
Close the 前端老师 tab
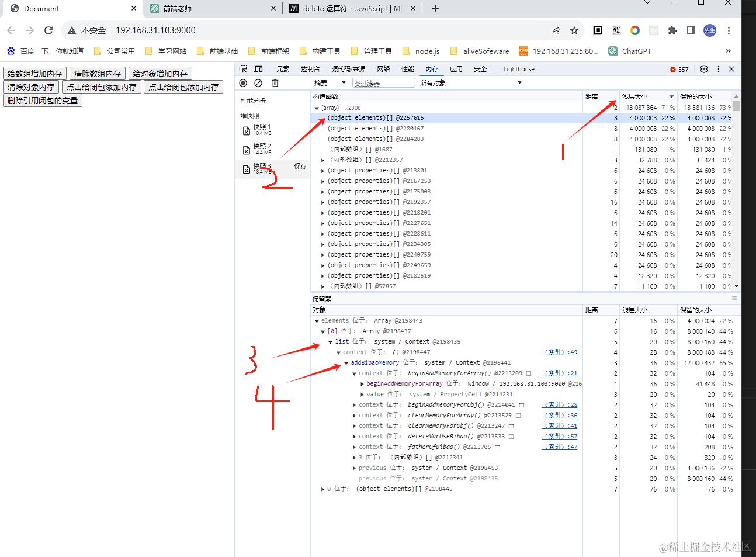[274, 8]
